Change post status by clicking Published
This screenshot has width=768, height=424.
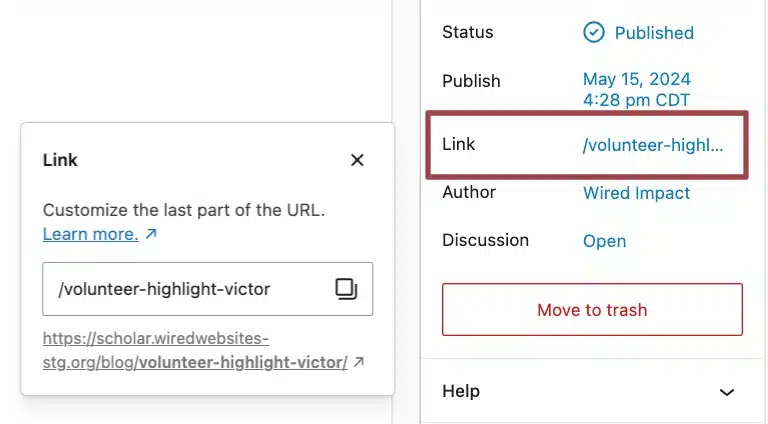654,33
